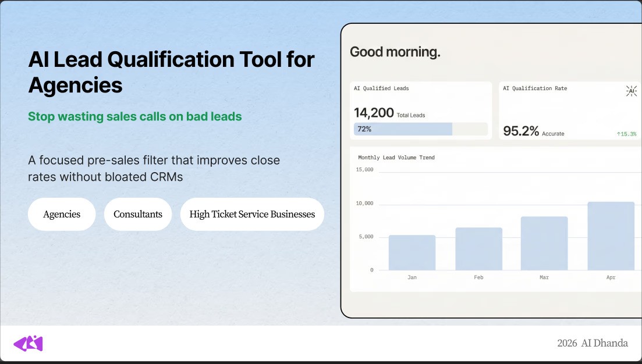Click the 'AI Qualified Leads' card label
The height and width of the screenshot is (364, 642).
[x=381, y=88]
